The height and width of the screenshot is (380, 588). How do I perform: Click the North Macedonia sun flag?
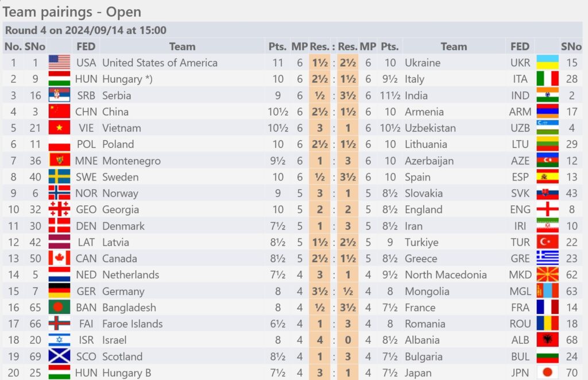547,274
